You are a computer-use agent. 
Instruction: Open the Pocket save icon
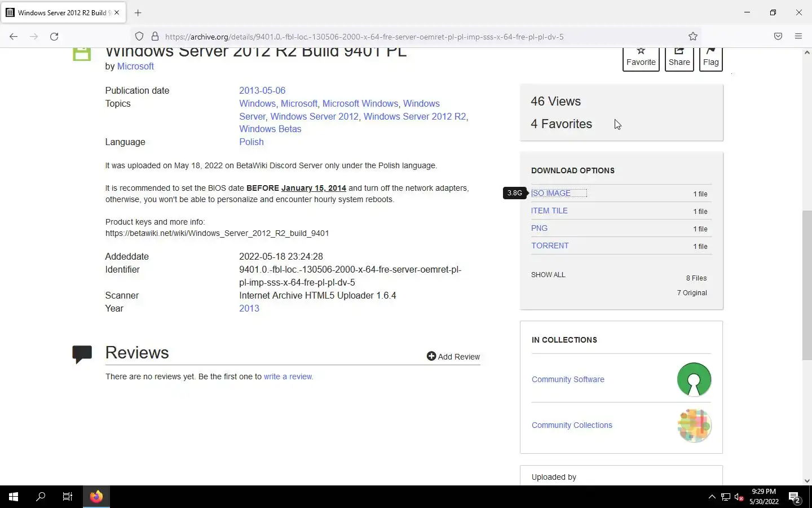[x=778, y=37]
